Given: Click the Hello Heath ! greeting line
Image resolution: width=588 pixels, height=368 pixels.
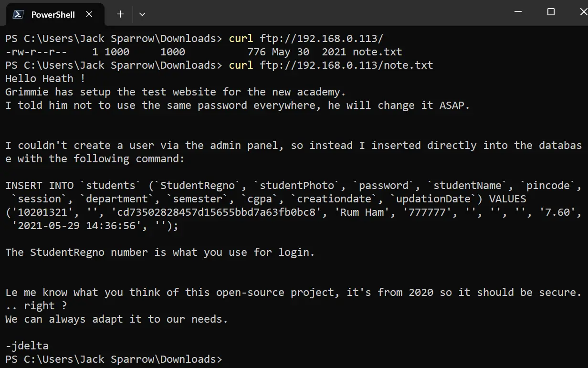Looking at the screenshot, I should click(x=45, y=78).
